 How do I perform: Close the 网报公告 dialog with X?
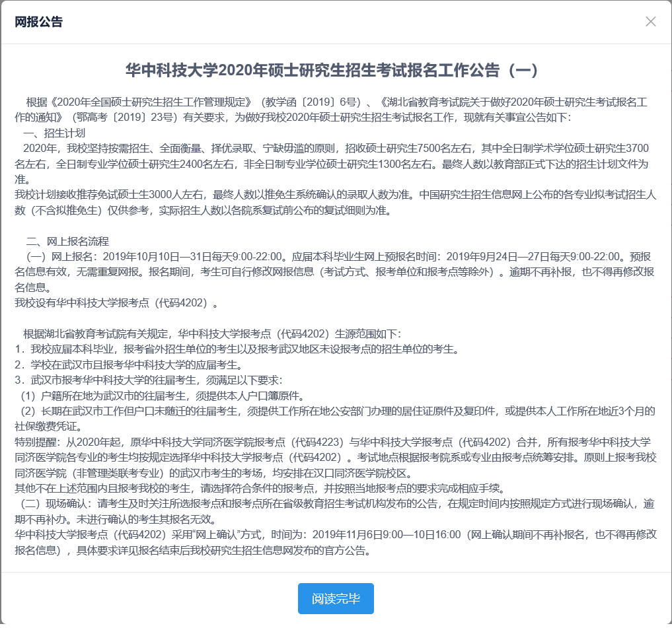(x=651, y=21)
